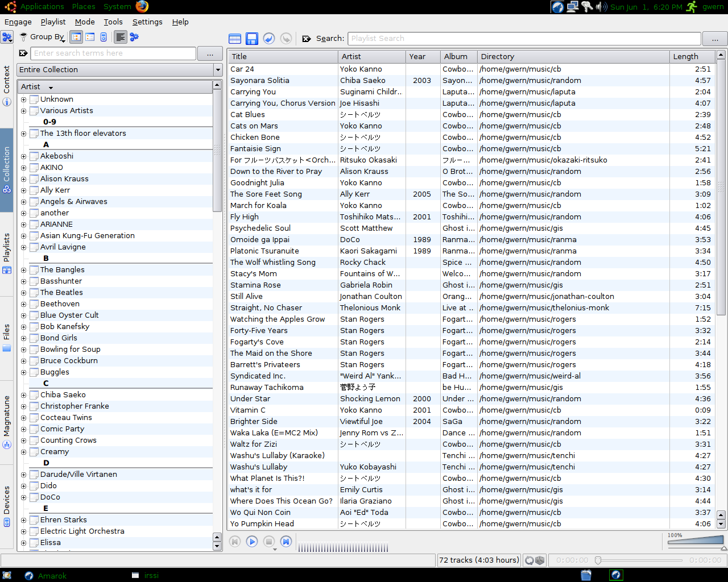Save playlist with floppy disk icon

[252, 39]
